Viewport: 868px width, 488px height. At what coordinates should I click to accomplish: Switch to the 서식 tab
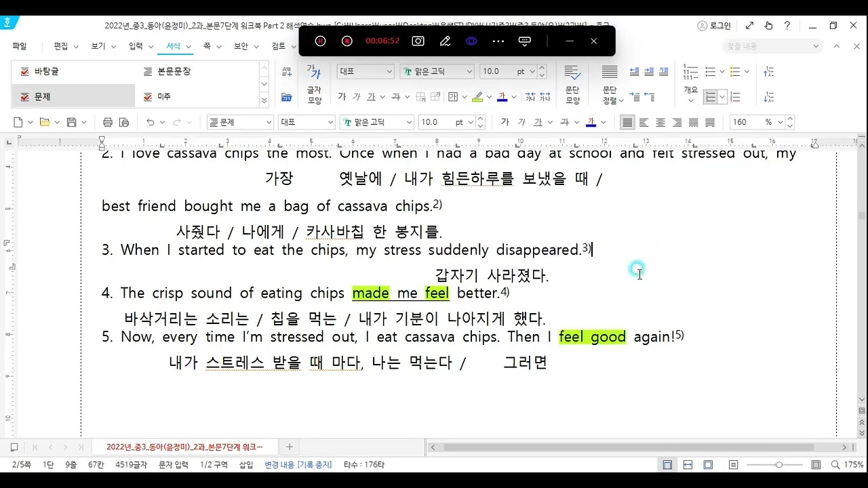(174, 46)
